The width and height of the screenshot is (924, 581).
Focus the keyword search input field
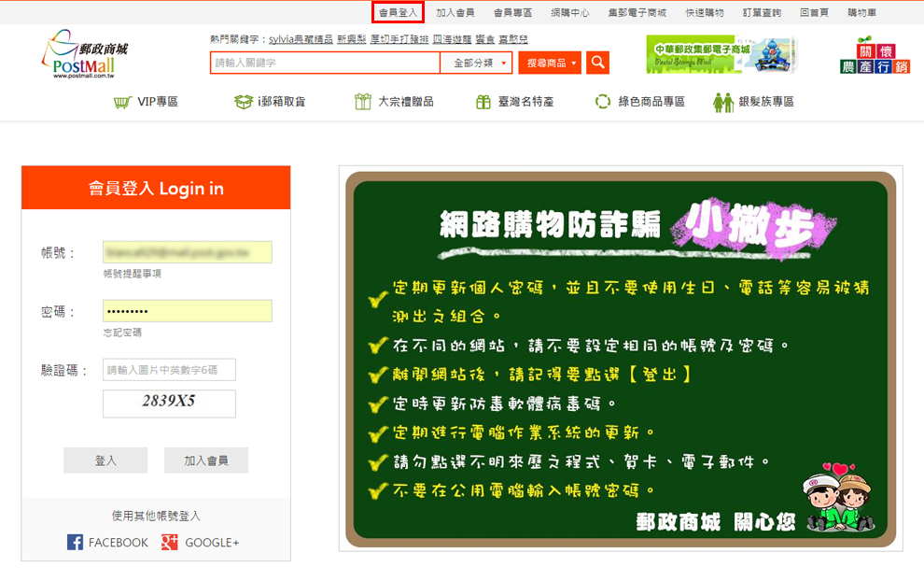pyautogui.click(x=326, y=63)
